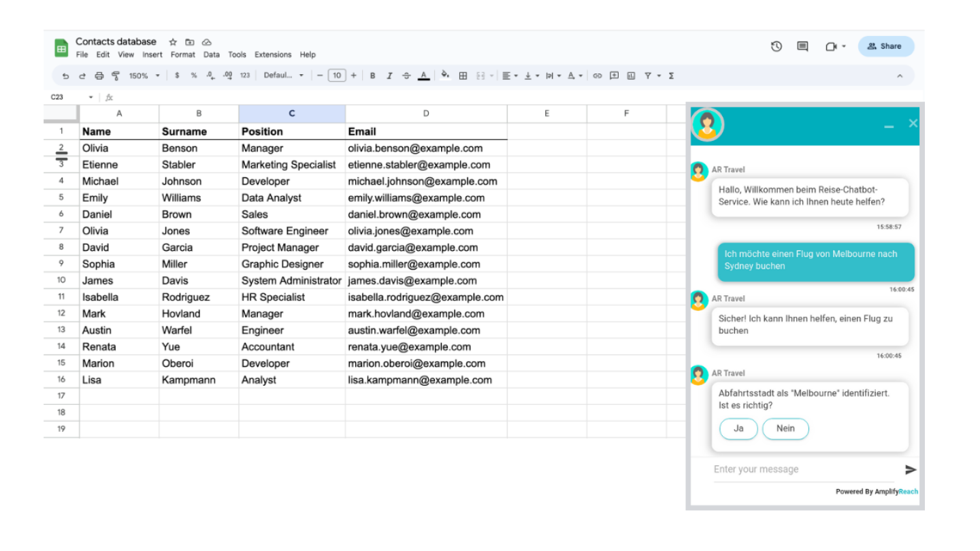980x551 pixels.
Task: Click the merge cells icon
Action: pyautogui.click(x=480, y=76)
